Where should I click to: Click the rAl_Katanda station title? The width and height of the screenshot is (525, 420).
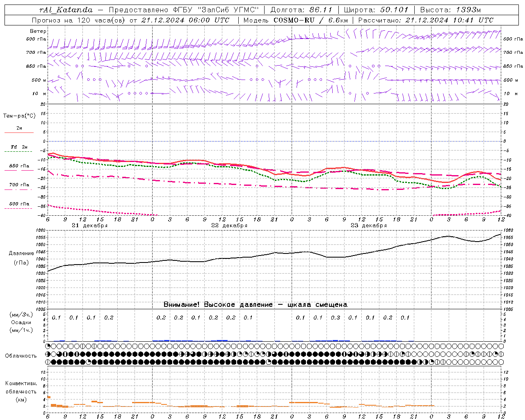click(x=66, y=10)
